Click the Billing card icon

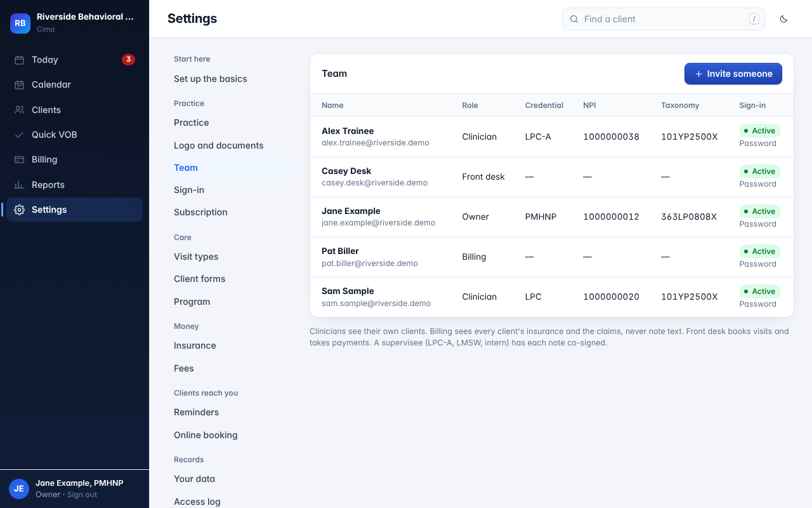pyautogui.click(x=19, y=159)
